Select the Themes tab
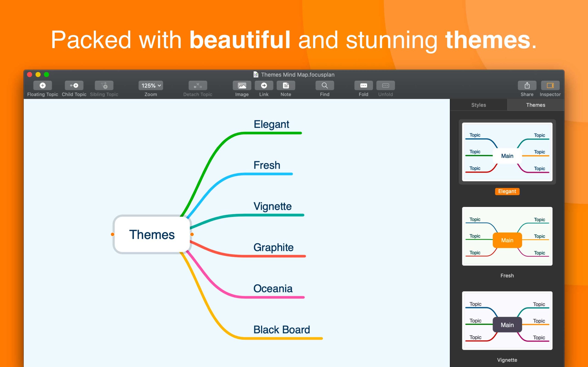 [x=536, y=105]
